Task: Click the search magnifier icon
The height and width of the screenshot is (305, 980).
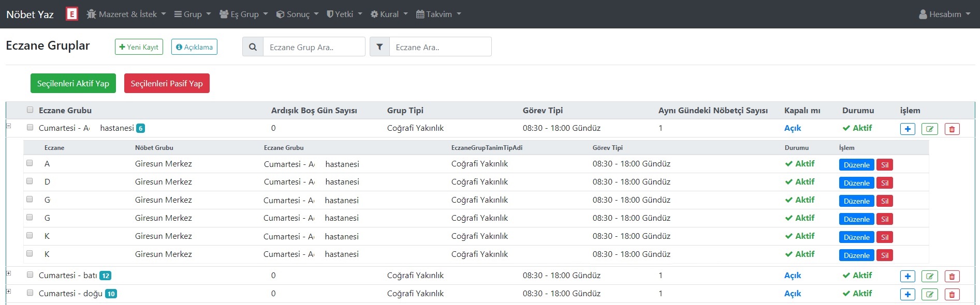Action: point(253,47)
